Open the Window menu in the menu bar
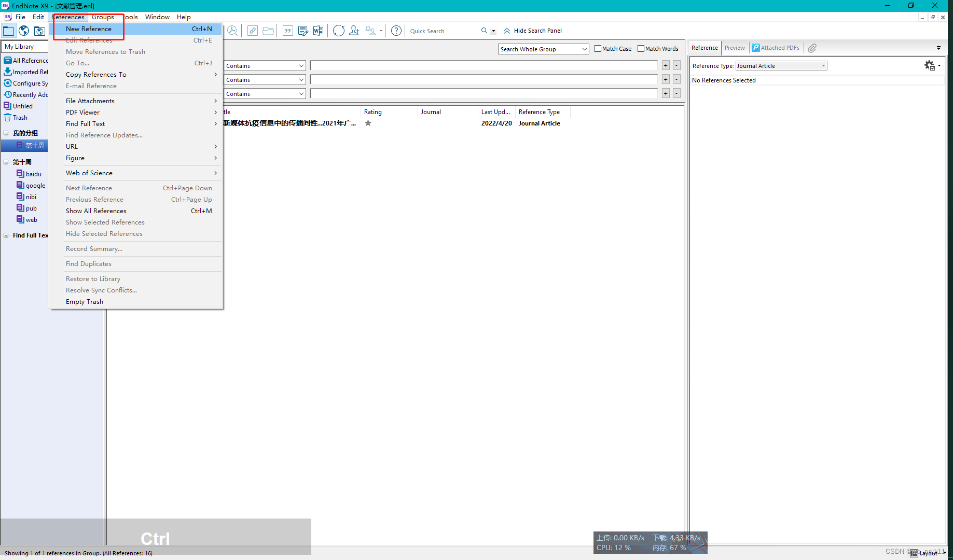The height and width of the screenshot is (560, 953). 157,17
